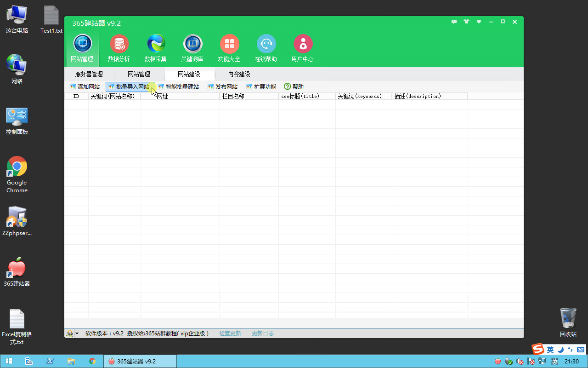Click the 网络 desktop icon
The width and height of the screenshot is (588, 368).
click(x=17, y=69)
